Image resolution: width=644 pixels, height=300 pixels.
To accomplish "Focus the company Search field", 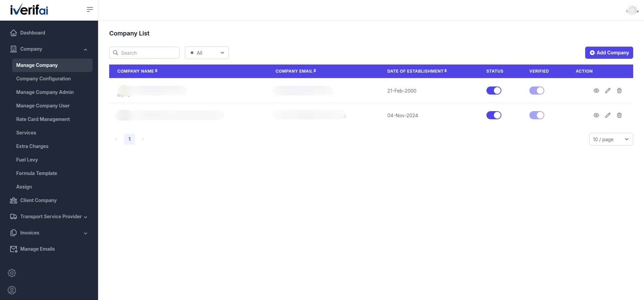I will pyautogui.click(x=144, y=53).
